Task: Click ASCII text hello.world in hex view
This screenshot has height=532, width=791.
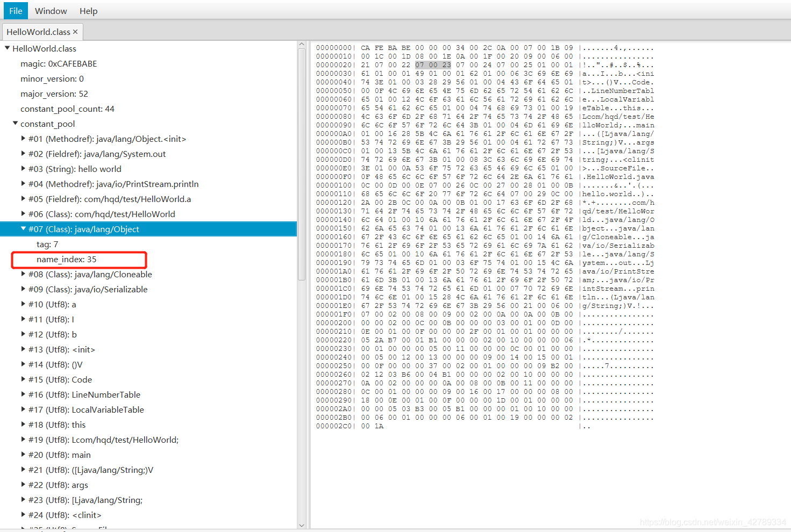Action: pos(607,194)
